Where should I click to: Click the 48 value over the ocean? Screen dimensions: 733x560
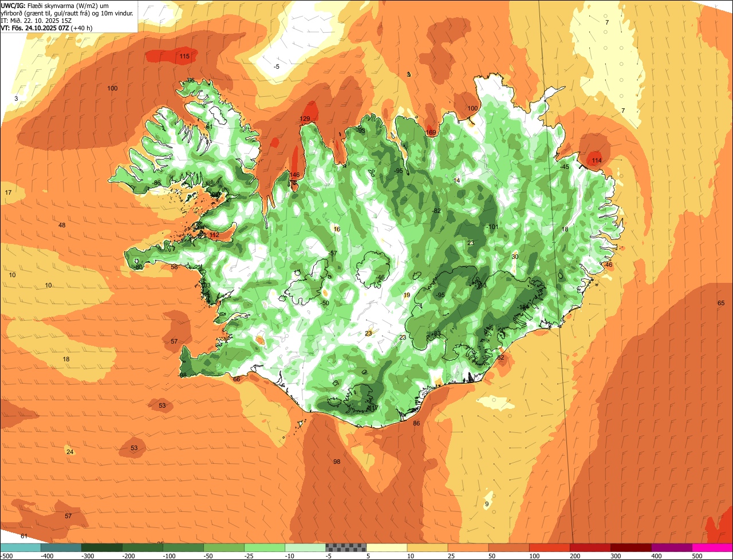tap(62, 225)
